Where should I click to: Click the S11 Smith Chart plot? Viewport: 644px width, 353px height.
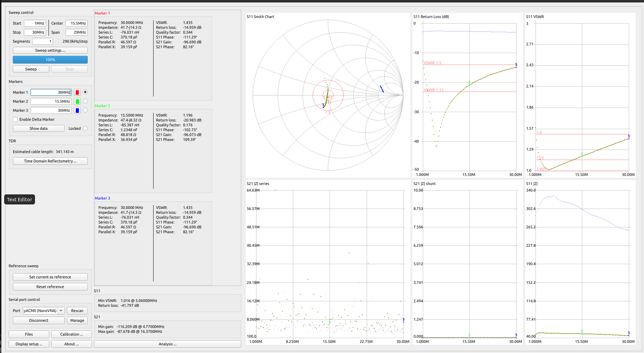(328, 95)
